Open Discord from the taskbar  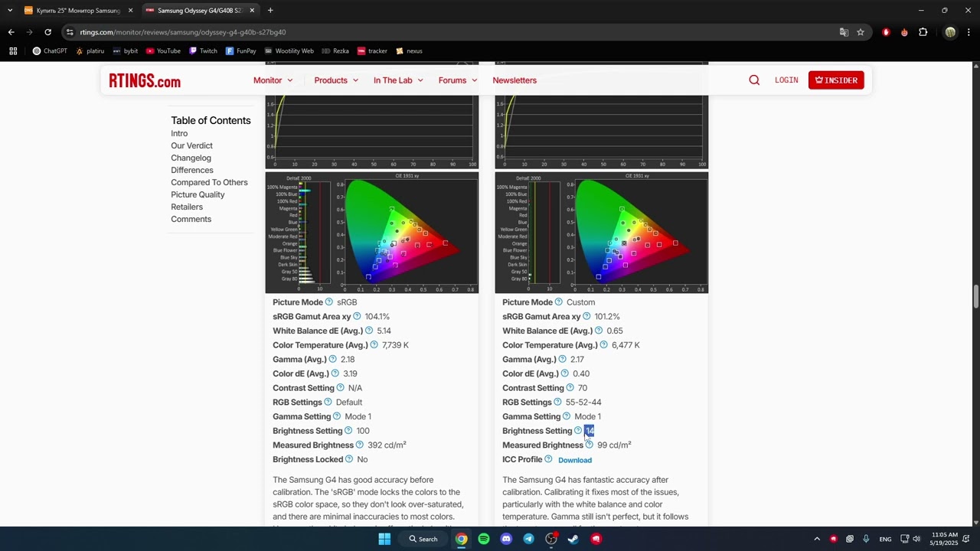click(x=506, y=539)
